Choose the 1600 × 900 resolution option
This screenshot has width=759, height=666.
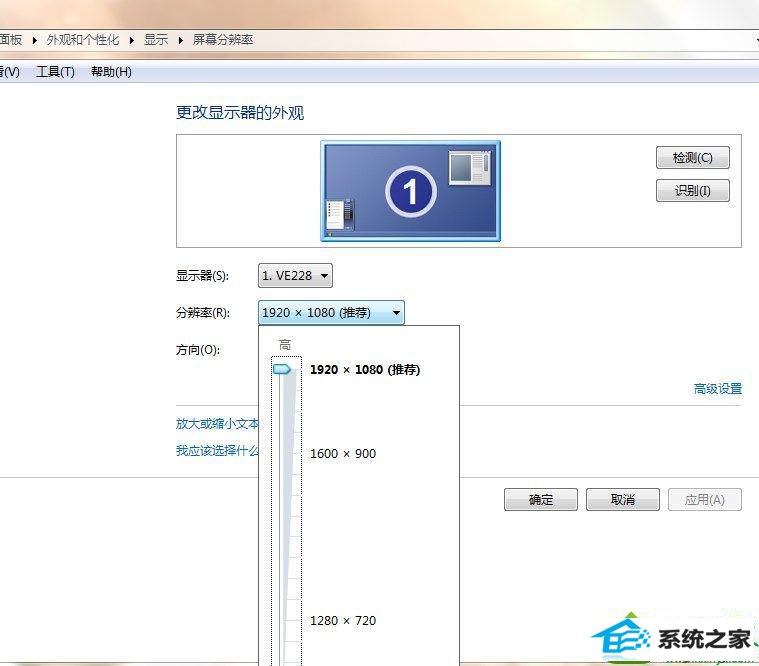[343, 454]
